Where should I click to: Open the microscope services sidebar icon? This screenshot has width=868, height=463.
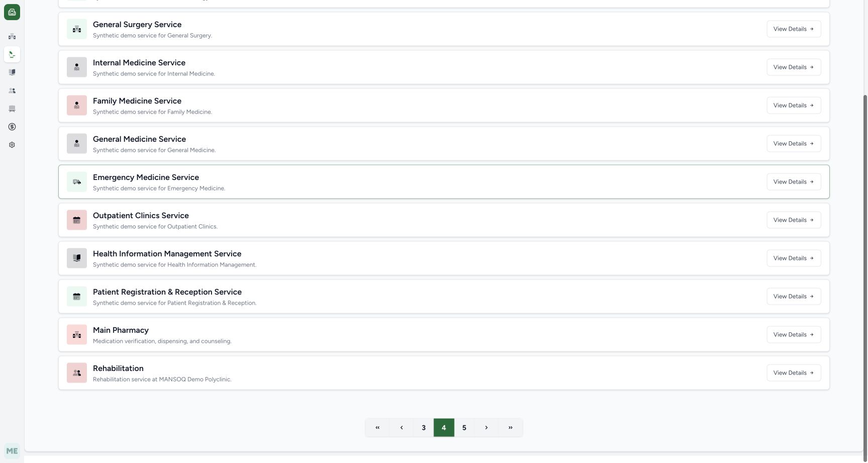(12, 54)
